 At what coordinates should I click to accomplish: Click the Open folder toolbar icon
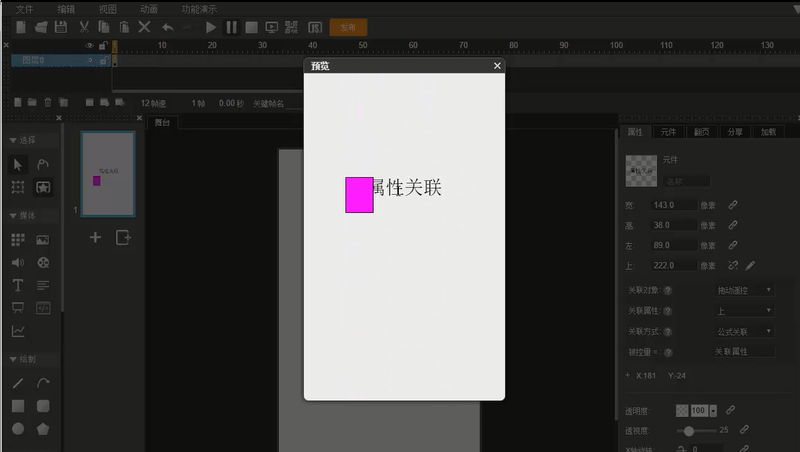tap(41, 27)
